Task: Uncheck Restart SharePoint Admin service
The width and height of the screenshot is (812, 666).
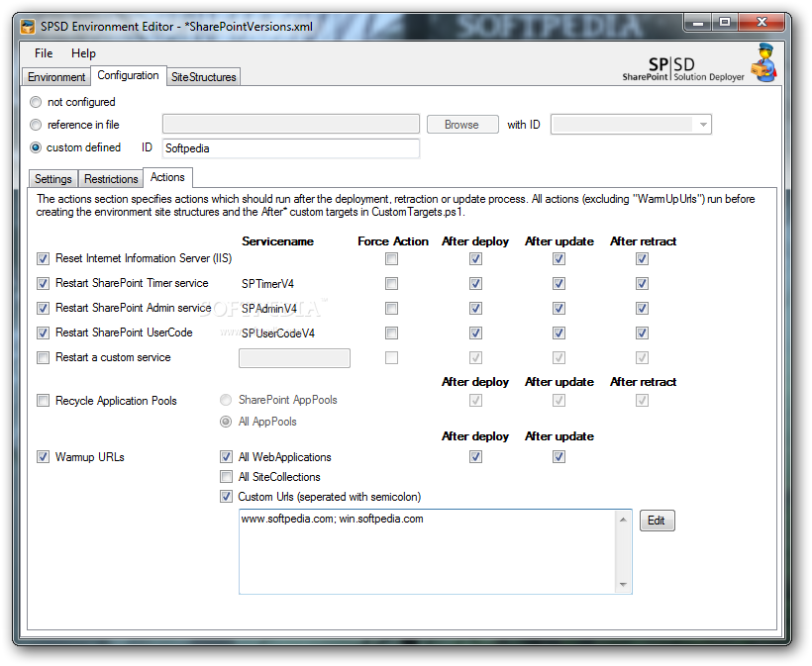Action: 43,308
